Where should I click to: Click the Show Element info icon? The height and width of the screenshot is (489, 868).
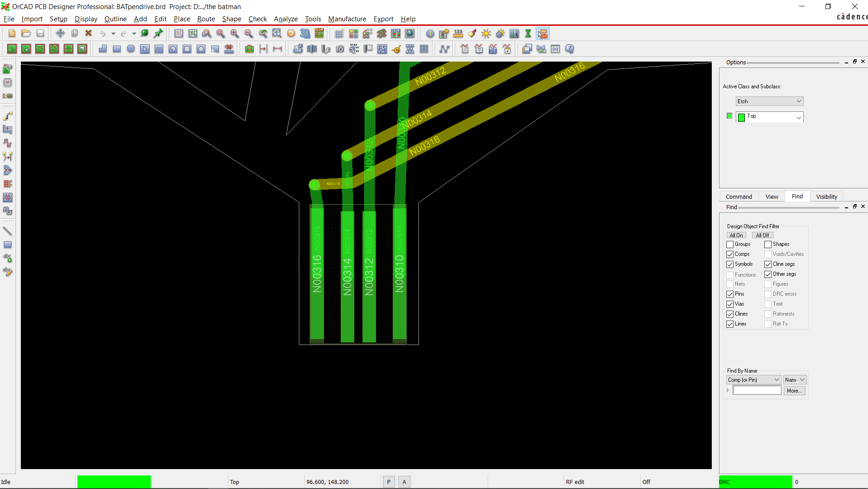430,34
